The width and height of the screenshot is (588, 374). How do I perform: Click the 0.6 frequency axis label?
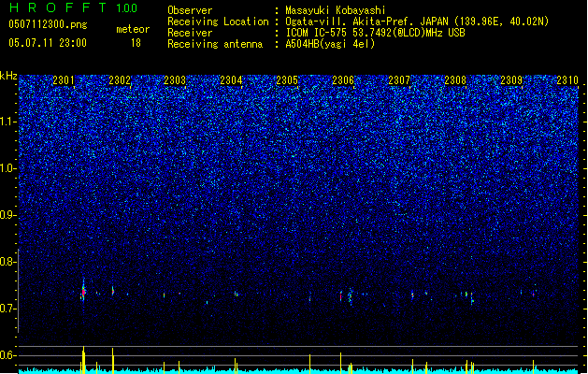[x=8, y=355]
